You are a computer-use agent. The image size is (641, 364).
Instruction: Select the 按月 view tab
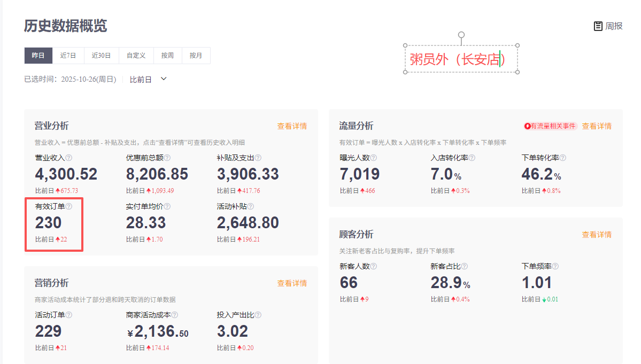[x=196, y=56]
